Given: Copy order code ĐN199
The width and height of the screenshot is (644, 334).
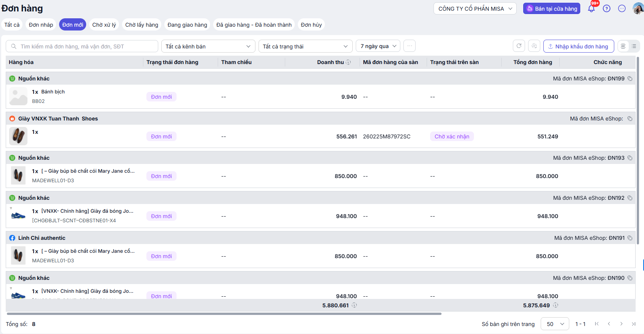Looking at the screenshot, I should click(630, 79).
